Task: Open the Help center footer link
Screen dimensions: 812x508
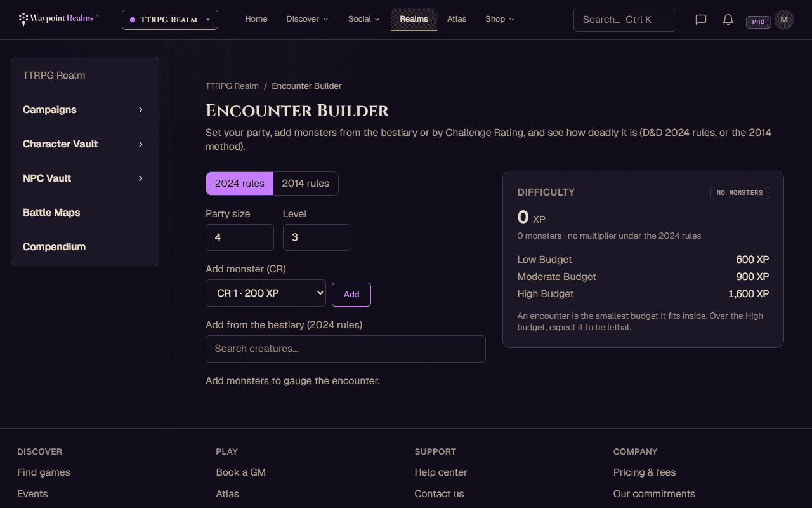Action: [441, 472]
